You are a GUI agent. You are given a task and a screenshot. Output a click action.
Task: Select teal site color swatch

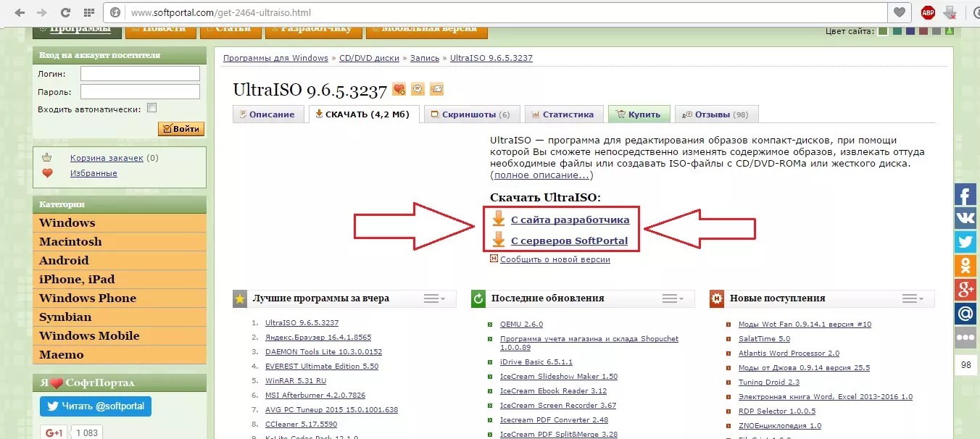897,30
